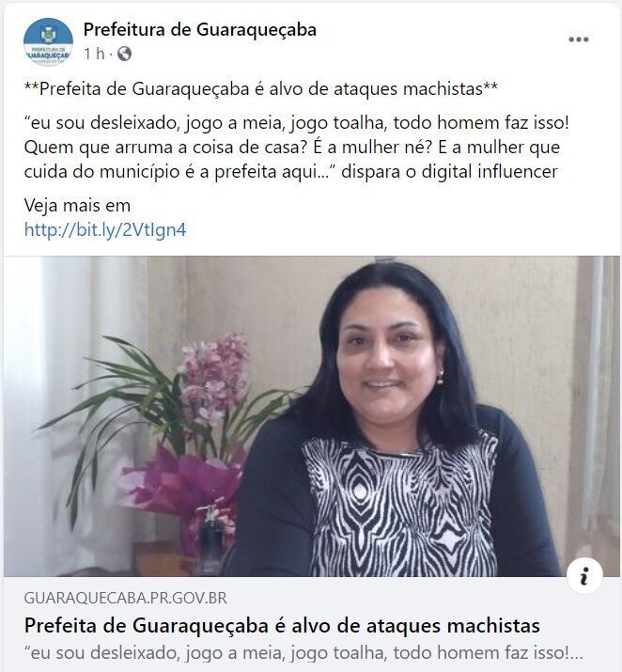622x672 pixels.
Task: Click the post title text with asterisks
Action: click(x=261, y=89)
